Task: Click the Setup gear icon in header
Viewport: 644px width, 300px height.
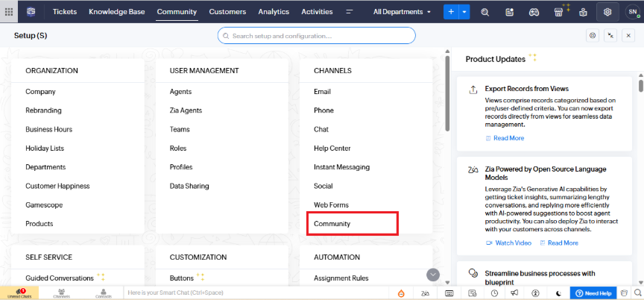Action: pos(607,12)
